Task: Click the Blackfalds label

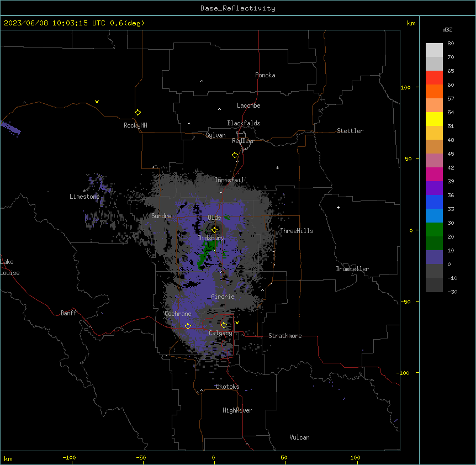Action: click(x=244, y=123)
